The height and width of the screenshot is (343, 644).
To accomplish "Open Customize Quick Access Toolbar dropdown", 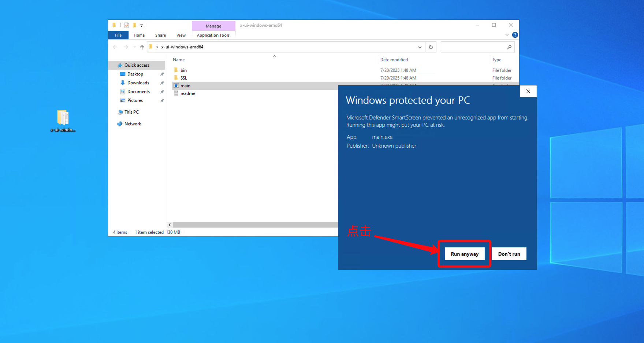I will (142, 26).
